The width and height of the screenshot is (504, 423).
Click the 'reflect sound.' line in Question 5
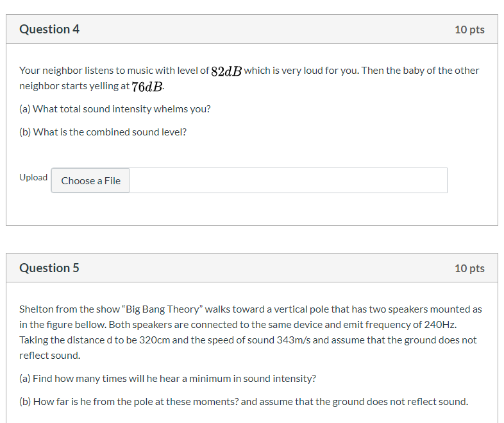pyautogui.click(x=50, y=356)
